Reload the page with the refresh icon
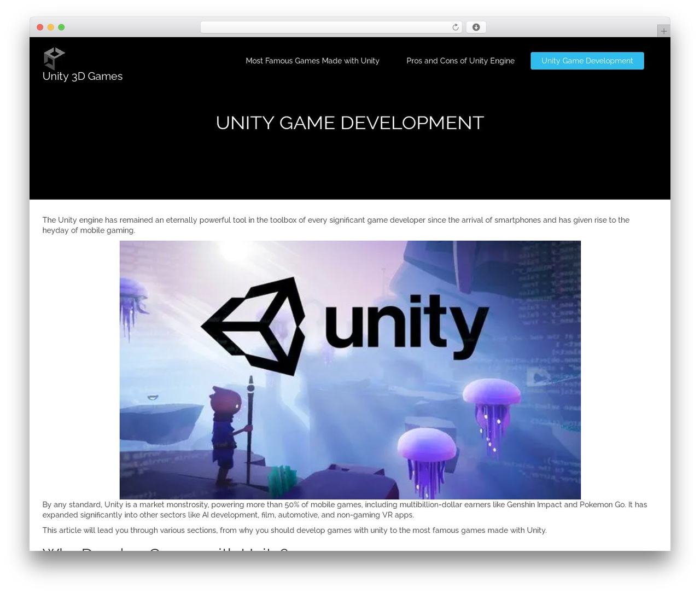 [455, 27]
